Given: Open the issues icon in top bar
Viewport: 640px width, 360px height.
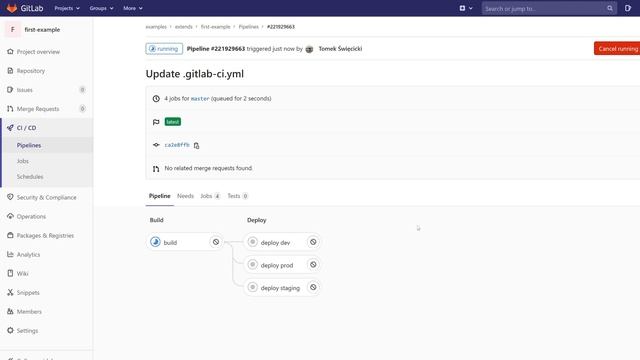Looking at the screenshot, I should [x=628, y=8].
